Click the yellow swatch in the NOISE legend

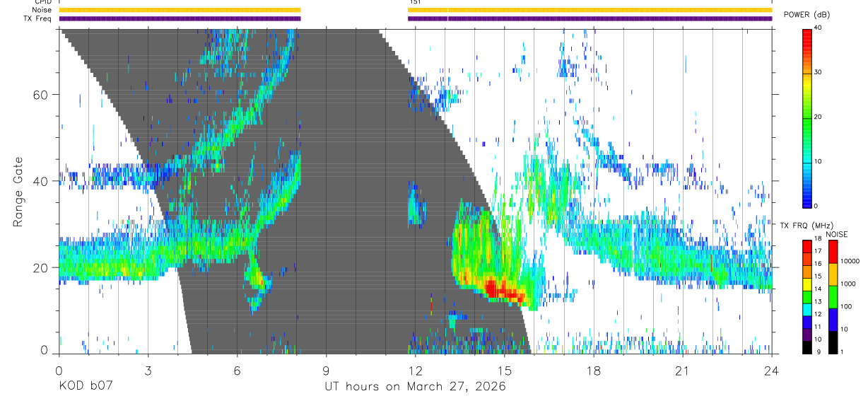click(832, 274)
